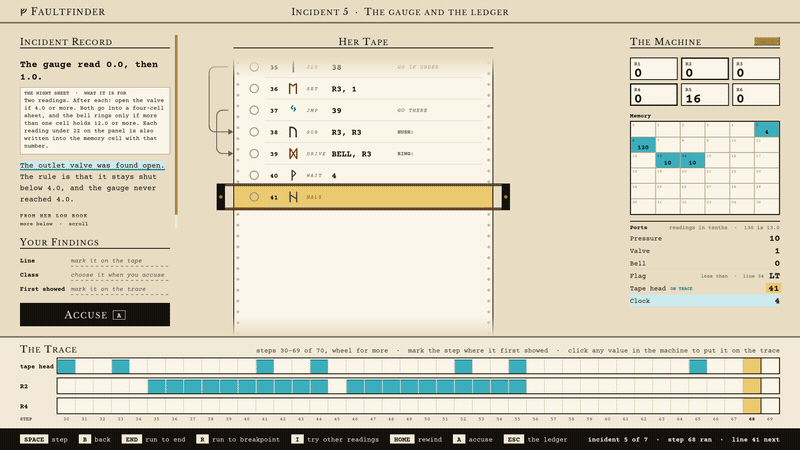The height and width of the screenshot is (450, 800).
Task: Toggle breakpoint circle on line 39
Action: tap(254, 154)
